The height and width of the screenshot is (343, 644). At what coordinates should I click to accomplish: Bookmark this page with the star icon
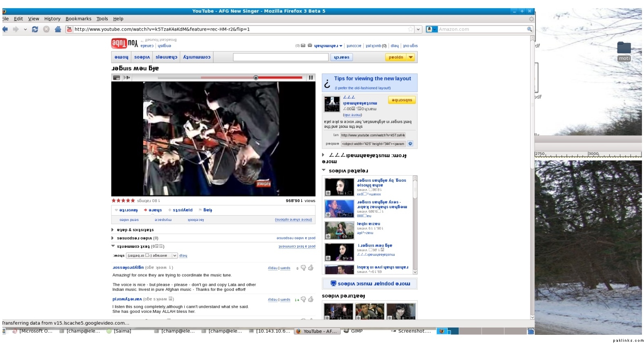click(411, 29)
